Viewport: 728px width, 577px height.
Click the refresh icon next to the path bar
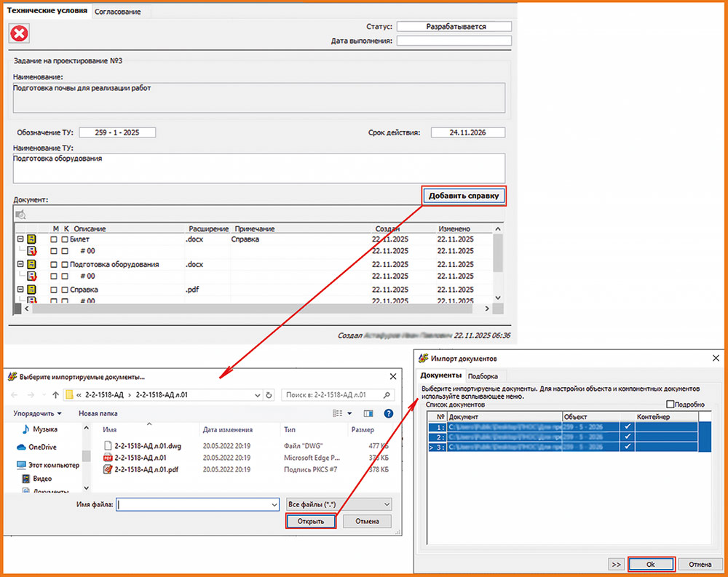pyautogui.click(x=269, y=395)
